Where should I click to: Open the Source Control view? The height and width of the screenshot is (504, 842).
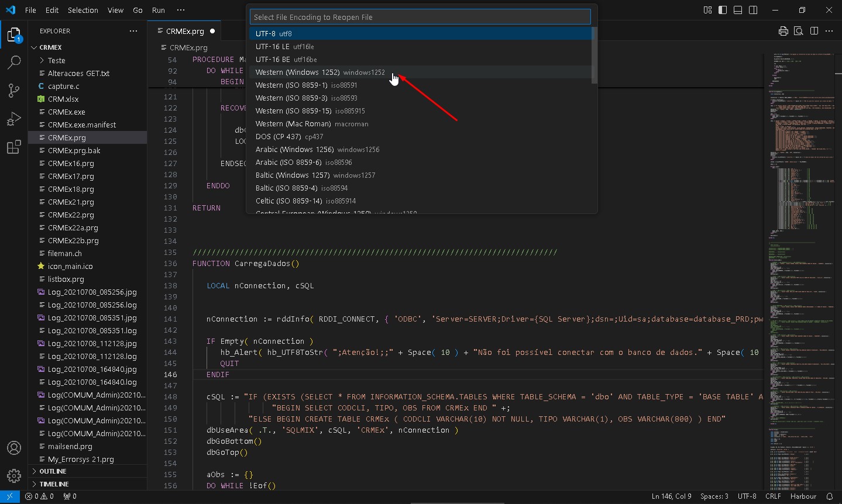(x=14, y=90)
